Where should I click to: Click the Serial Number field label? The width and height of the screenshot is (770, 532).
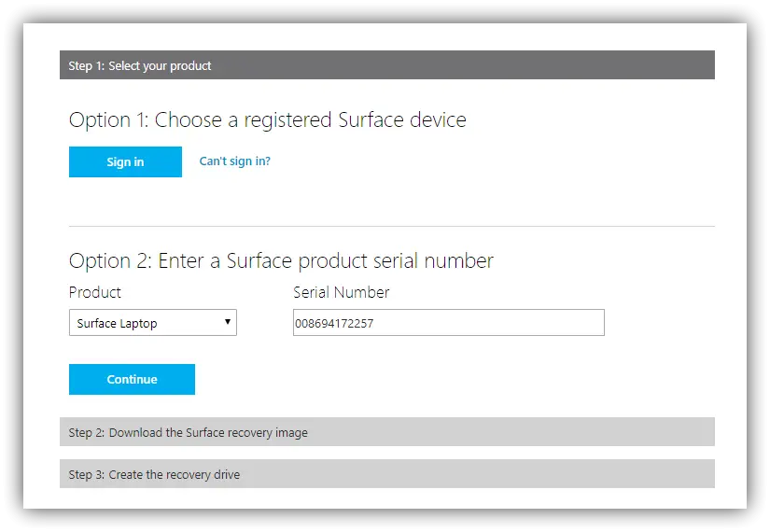click(x=341, y=292)
